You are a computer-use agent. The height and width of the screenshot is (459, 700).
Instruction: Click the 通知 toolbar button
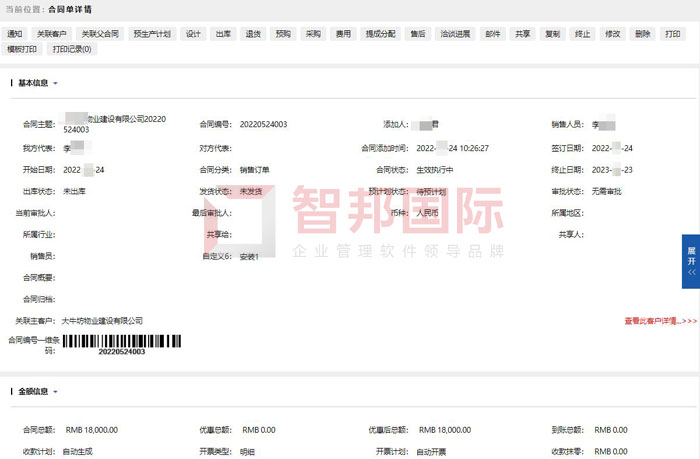pos(15,33)
